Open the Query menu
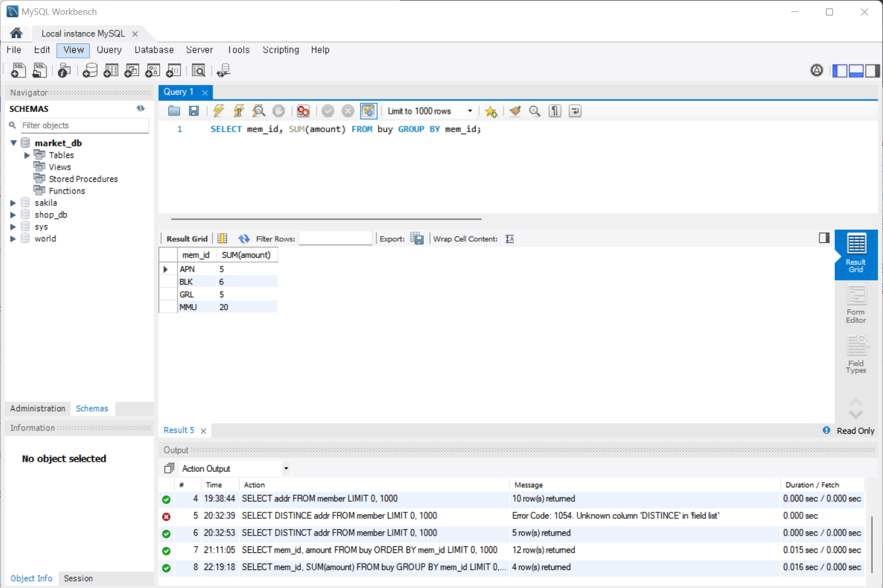Image resolution: width=883 pixels, height=588 pixels. pos(109,50)
